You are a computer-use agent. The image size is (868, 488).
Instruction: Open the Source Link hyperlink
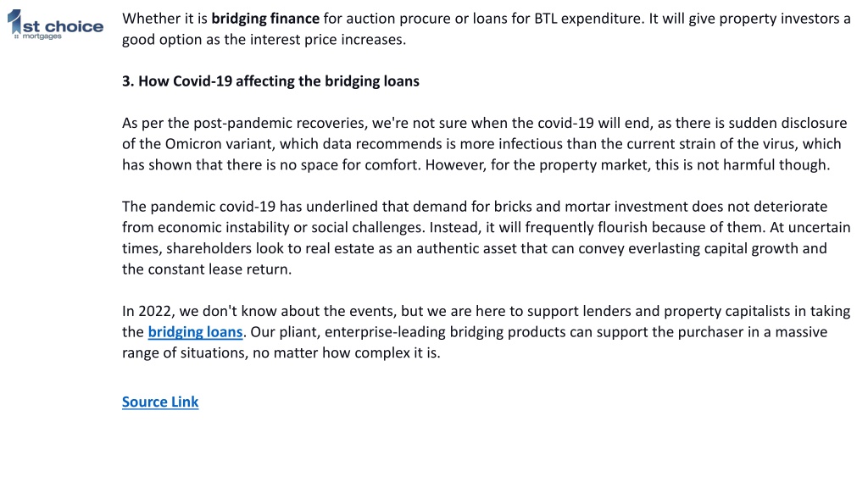160,402
